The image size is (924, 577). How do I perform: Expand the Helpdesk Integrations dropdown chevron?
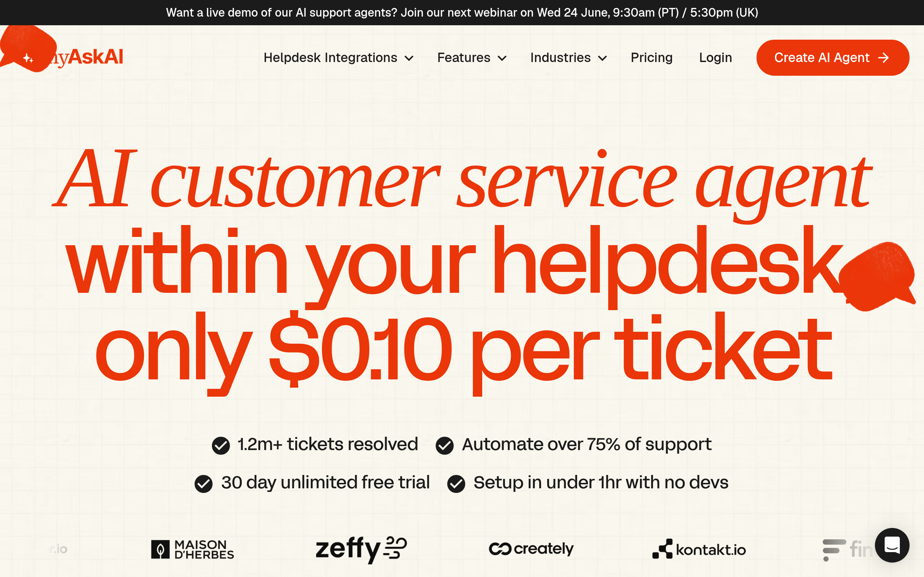click(409, 58)
